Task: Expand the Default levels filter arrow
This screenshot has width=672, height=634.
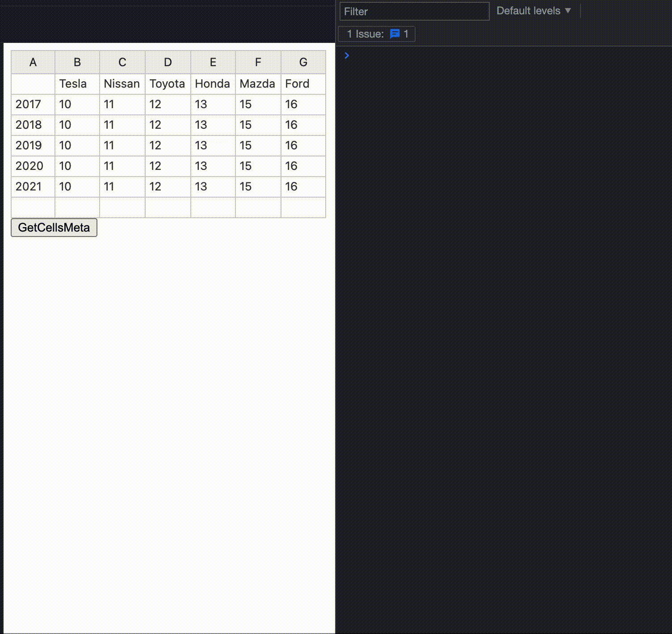Action: click(x=568, y=11)
